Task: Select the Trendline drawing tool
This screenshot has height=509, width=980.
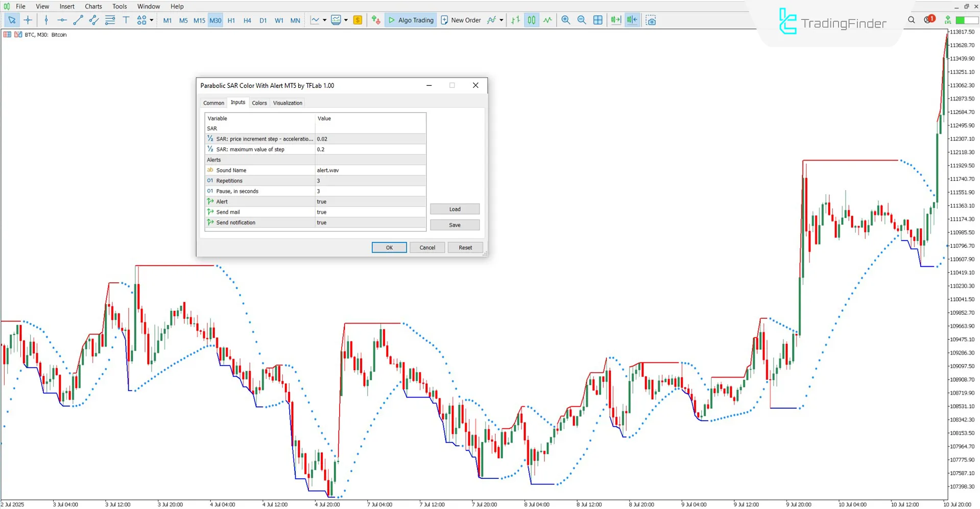Action: tap(78, 20)
